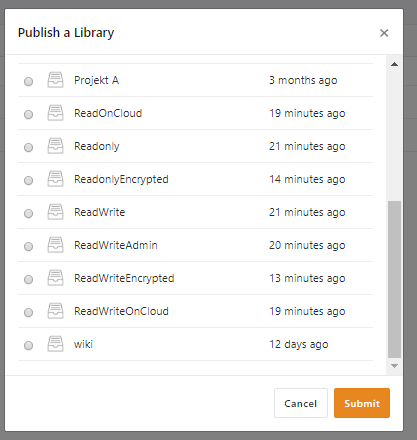Click the ReadWriteAdmin library name
The image size is (417, 440).
pyautogui.click(x=116, y=245)
